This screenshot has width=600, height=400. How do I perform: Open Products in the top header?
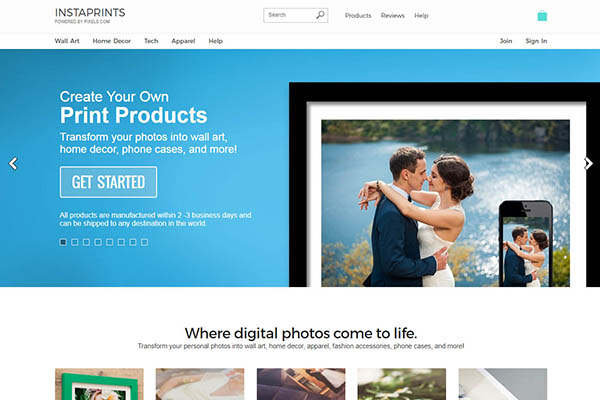coord(358,16)
